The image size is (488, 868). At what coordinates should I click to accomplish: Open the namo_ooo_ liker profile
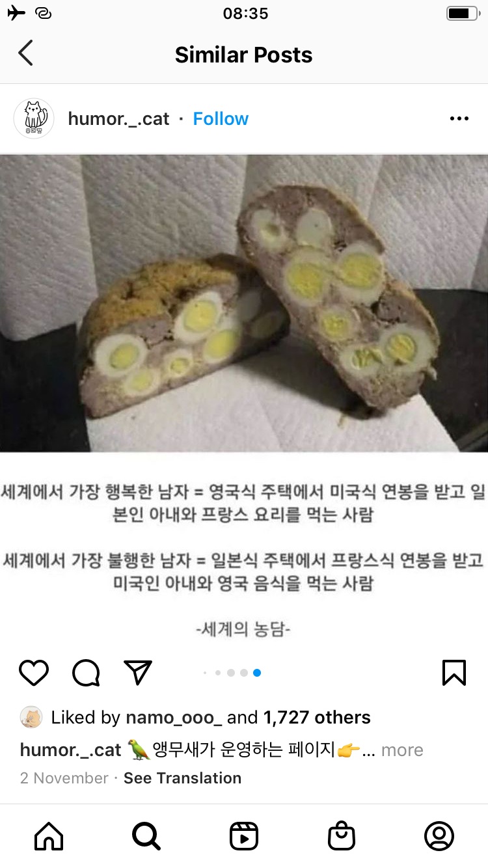pos(174,718)
